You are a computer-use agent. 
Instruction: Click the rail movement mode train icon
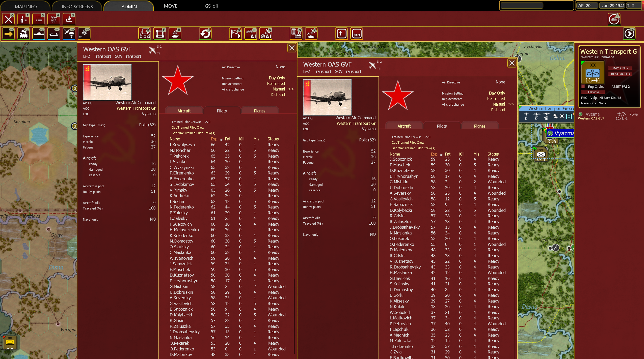[x=23, y=34]
